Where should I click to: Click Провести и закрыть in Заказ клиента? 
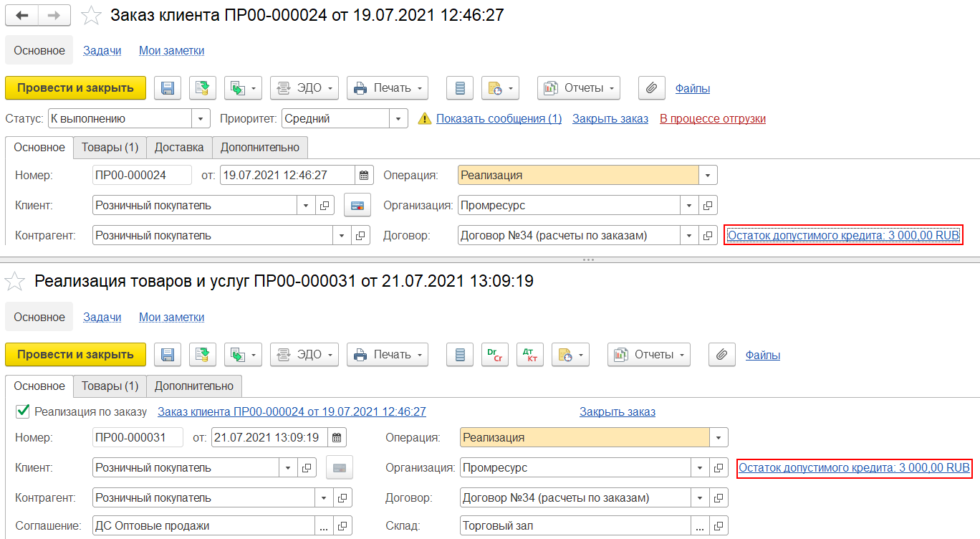tap(75, 88)
